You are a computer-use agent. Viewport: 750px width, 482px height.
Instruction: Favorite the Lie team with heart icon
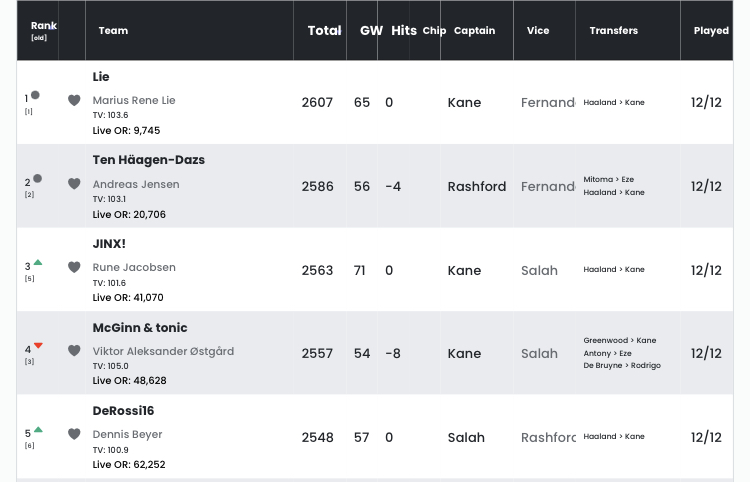tap(74, 100)
